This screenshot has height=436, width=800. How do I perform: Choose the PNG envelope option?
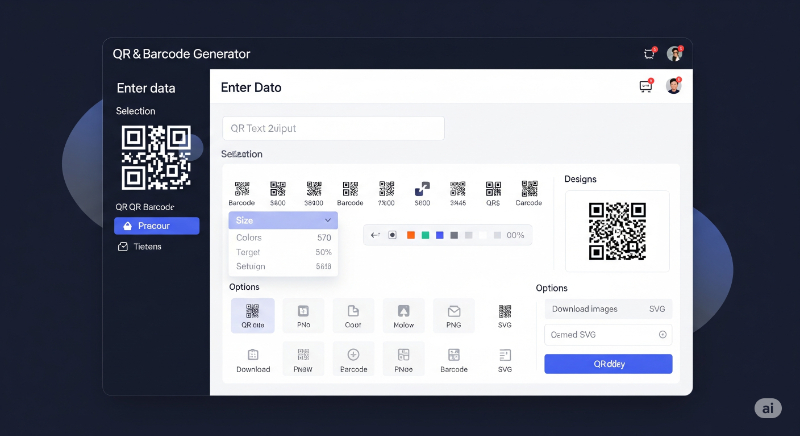454,316
